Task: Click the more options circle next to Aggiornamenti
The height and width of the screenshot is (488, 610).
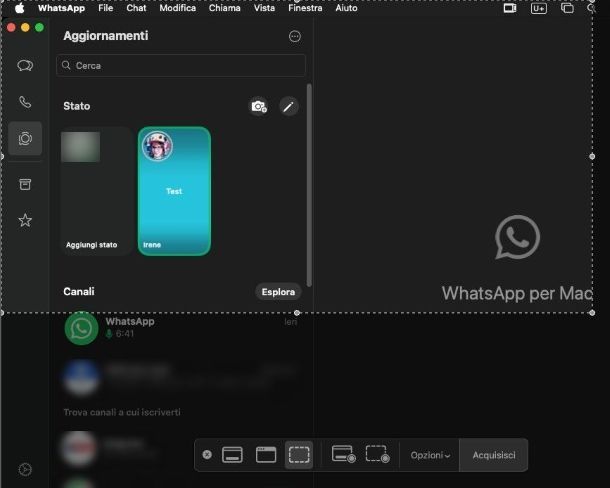Action: [294, 36]
